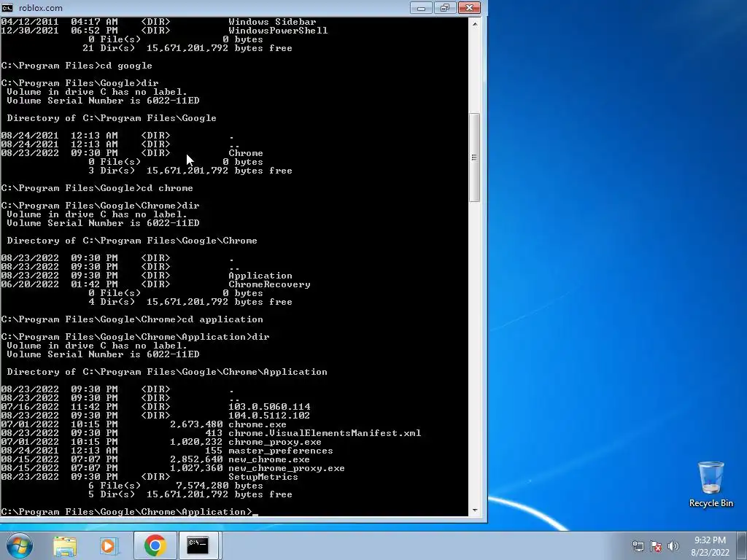Launch Windows Media Player from the taskbar
747x560 pixels.
point(109,545)
